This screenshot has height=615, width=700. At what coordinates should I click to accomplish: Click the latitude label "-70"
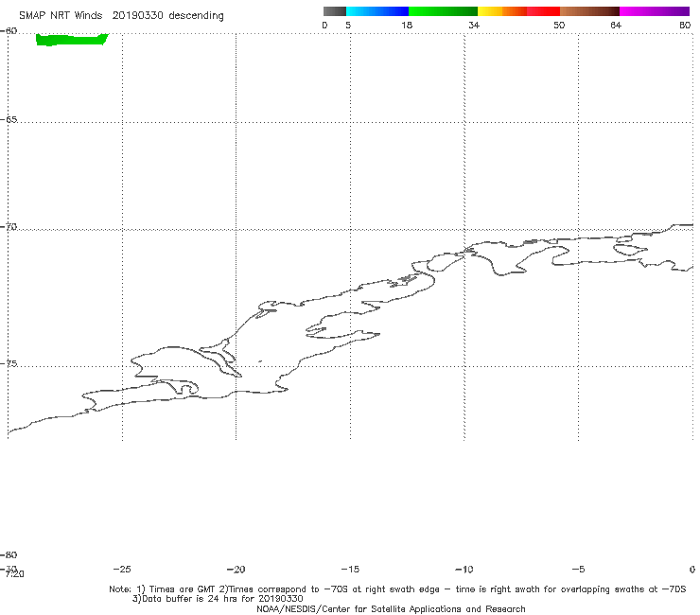click(9, 227)
